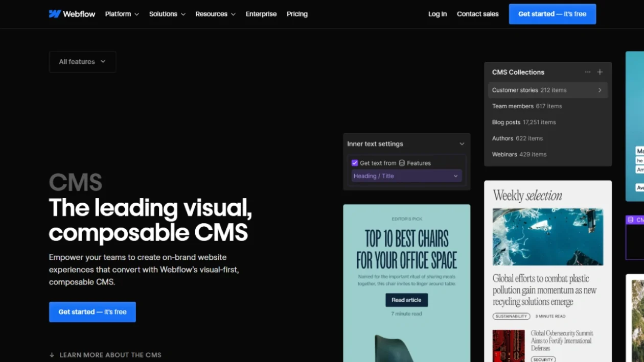Click the Security tag

click(543, 359)
